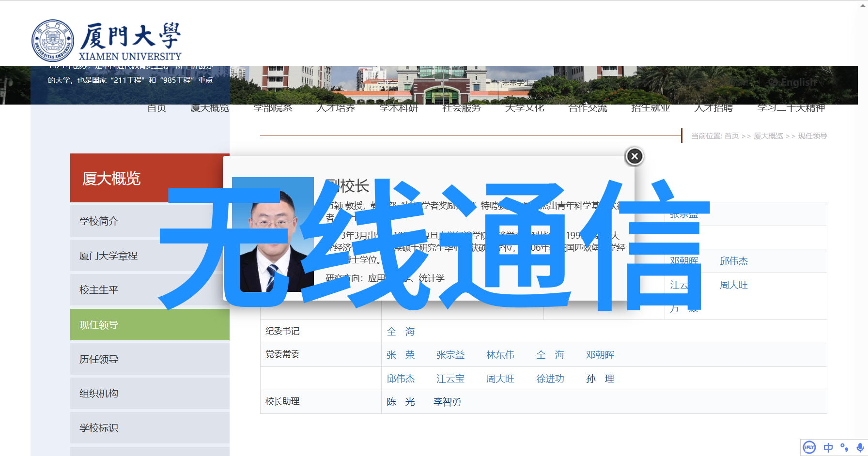This screenshot has width=868, height=456.
Task: Open the 未来学生 link in the banner
Action: (x=516, y=83)
